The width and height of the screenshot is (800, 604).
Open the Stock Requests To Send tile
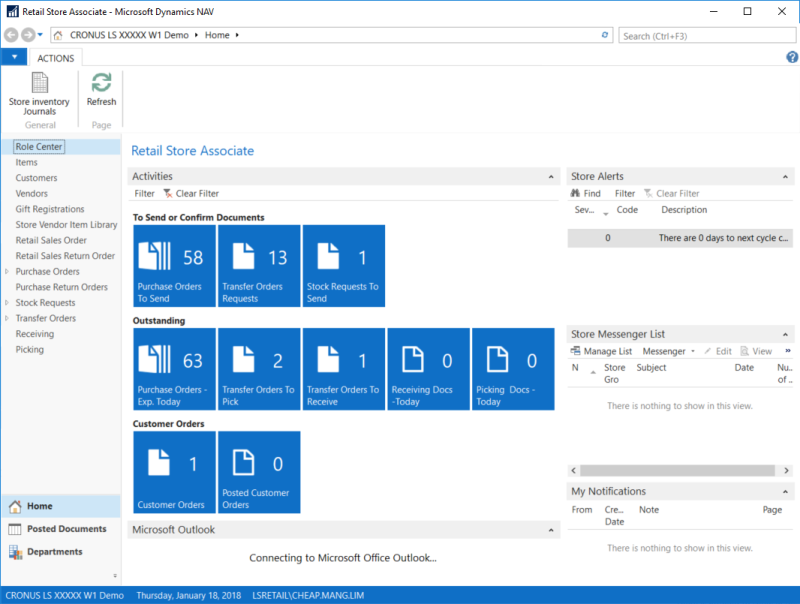343,266
